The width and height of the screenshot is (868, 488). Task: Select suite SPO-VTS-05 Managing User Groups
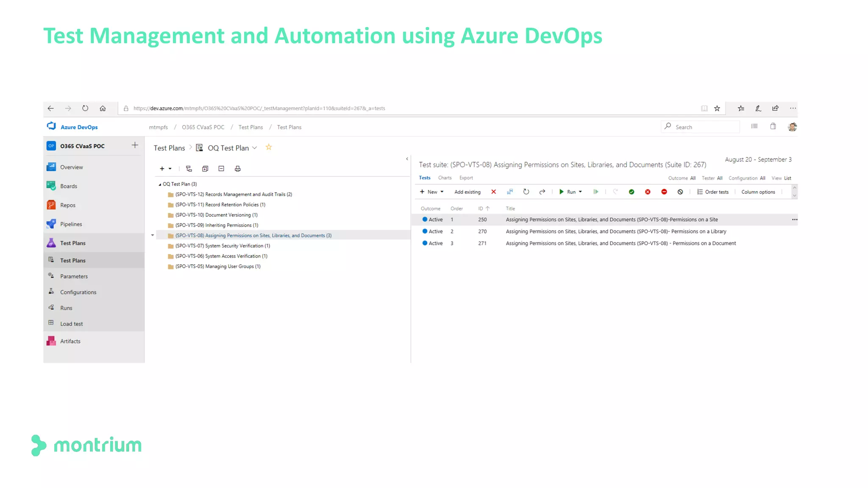(218, 266)
